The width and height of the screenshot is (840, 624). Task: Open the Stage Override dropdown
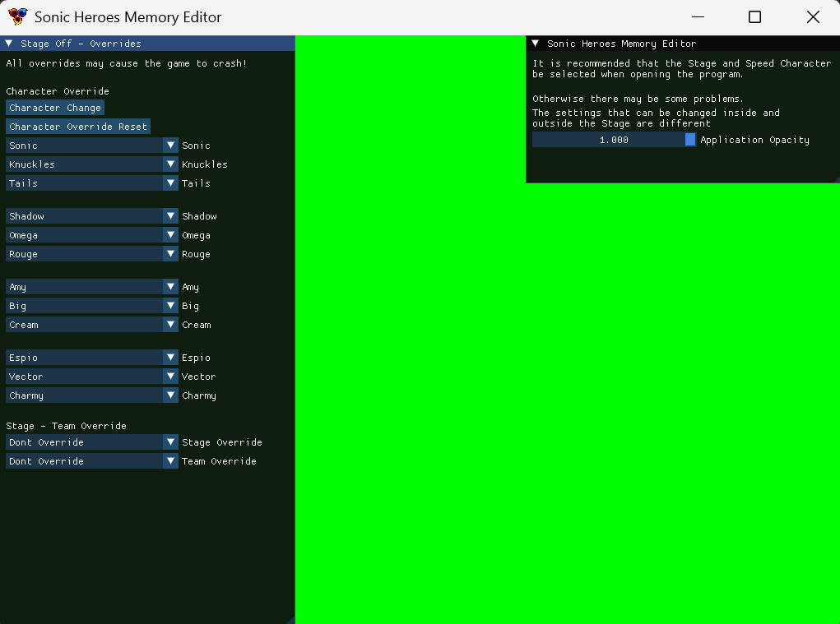pyautogui.click(x=170, y=441)
